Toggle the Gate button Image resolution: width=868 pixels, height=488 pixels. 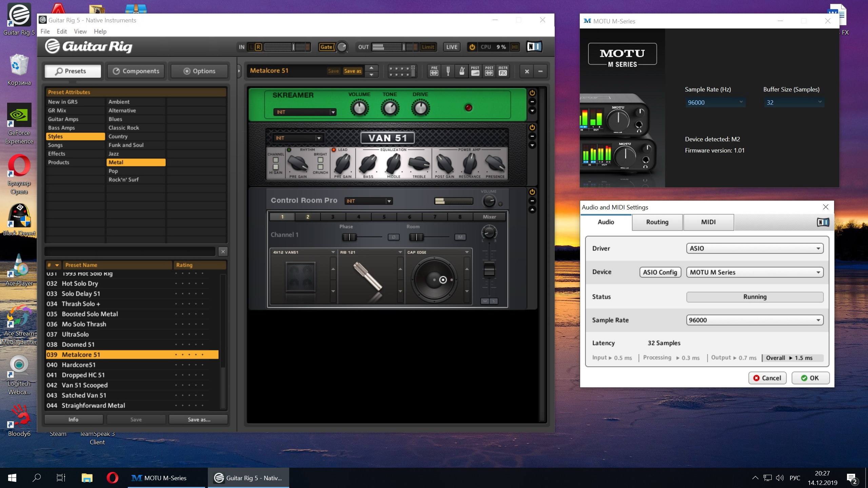pos(326,47)
